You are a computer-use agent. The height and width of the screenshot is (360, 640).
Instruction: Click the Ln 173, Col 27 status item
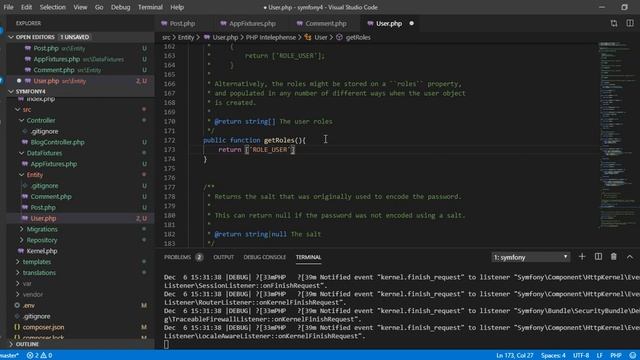[x=515, y=356]
